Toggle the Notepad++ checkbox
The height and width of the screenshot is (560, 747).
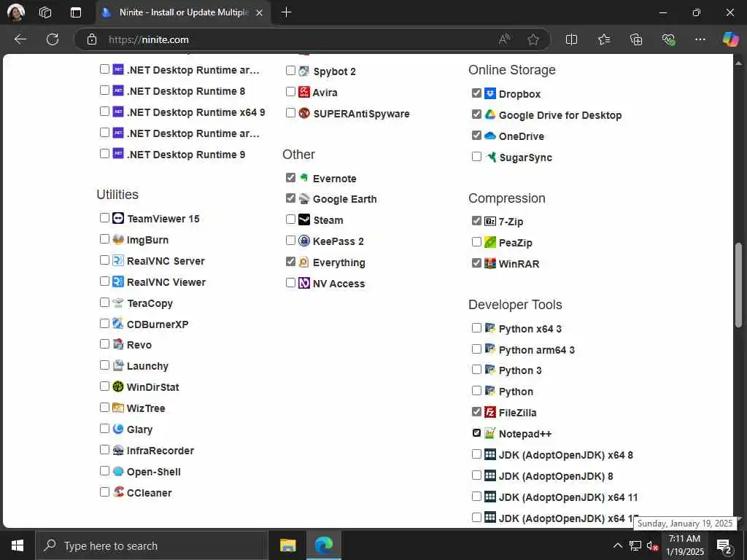476,432
